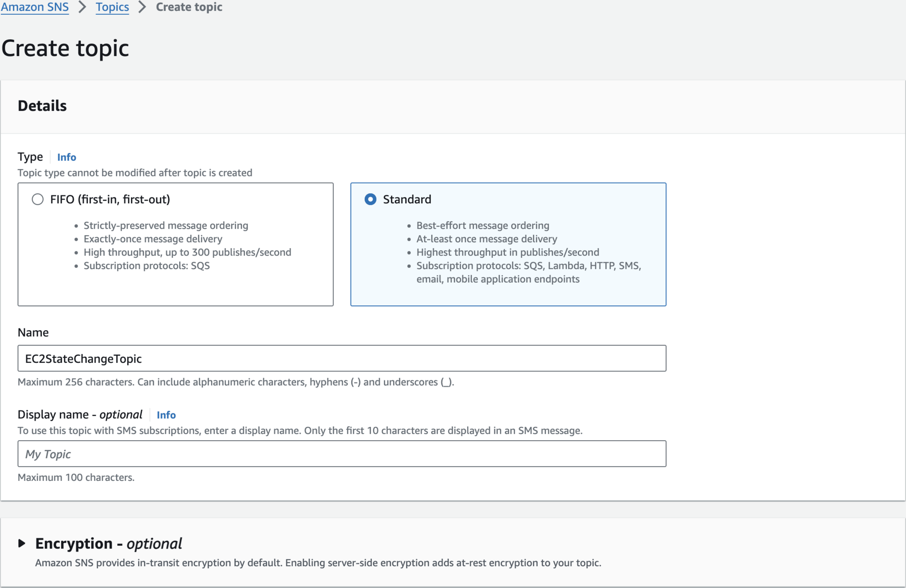Viewport: 906px width, 588px height.
Task: Click the breadcrumb chevron after Topics
Action: tap(142, 7)
